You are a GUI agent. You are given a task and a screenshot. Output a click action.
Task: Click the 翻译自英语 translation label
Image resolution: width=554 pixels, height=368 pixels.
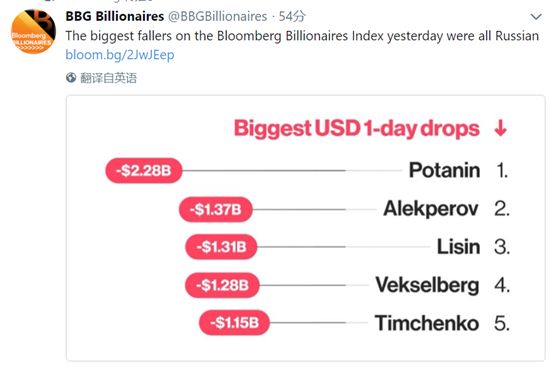pyautogui.click(x=108, y=78)
